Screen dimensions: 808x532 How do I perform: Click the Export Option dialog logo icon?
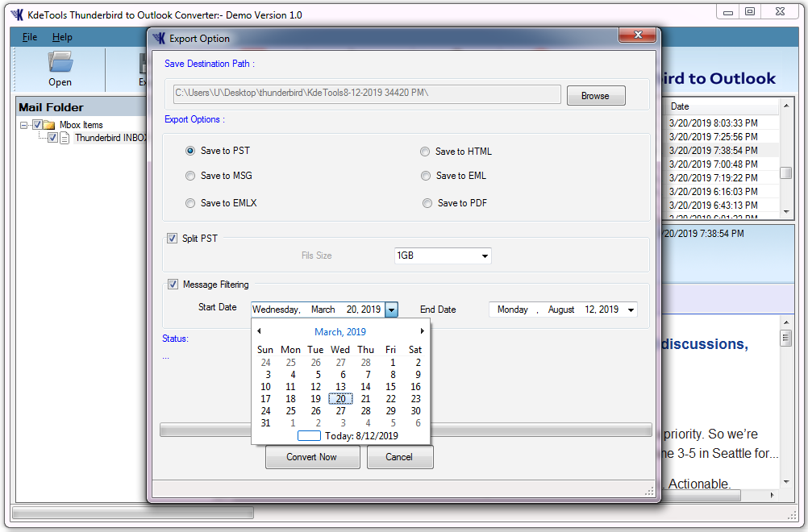159,38
